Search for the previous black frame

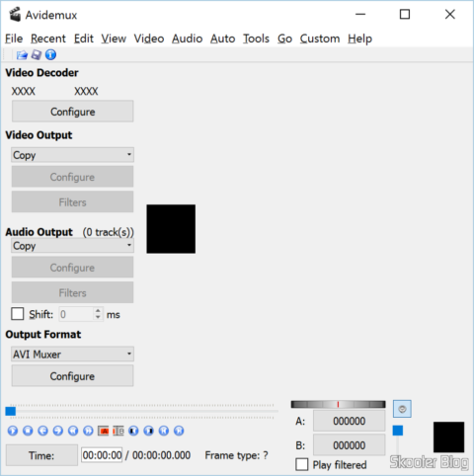[133, 431]
